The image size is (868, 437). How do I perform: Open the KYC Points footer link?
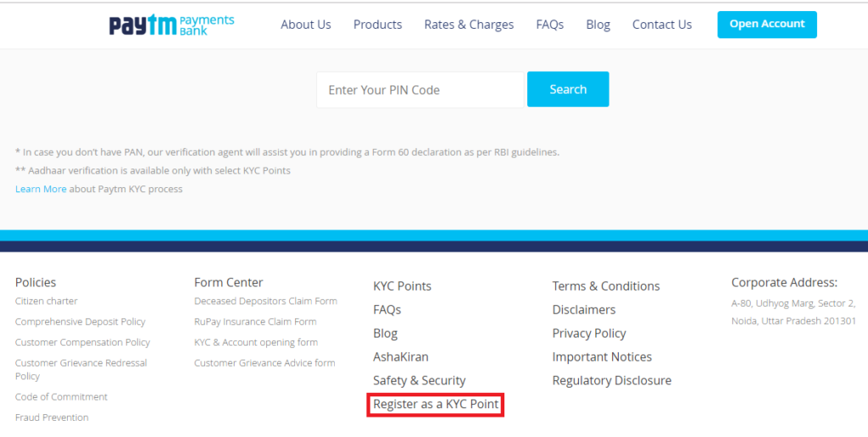[x=402, y=286]
